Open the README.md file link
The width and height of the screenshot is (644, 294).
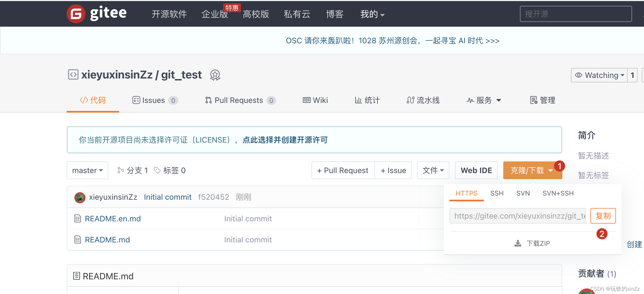(107, 240)
